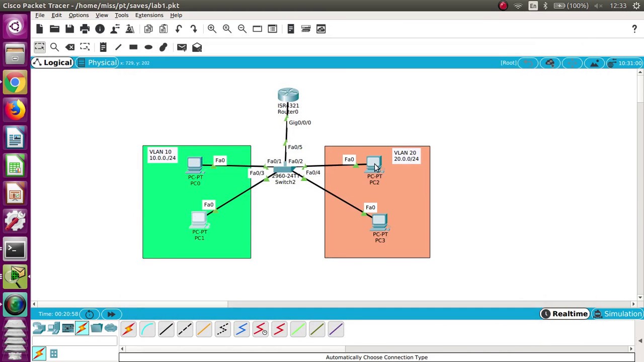Open the help question mark icon

(634, 29)
